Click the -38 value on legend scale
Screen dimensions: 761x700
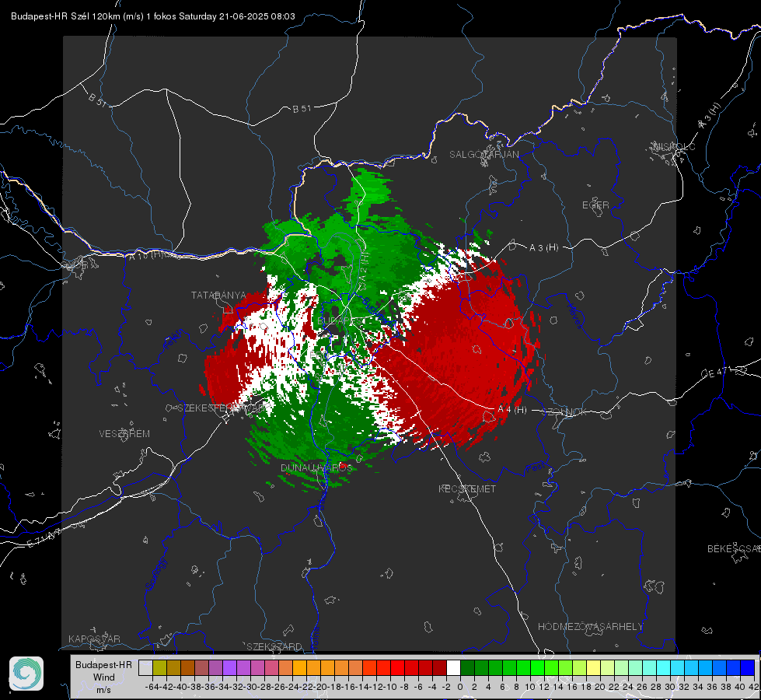pos(194,687)
